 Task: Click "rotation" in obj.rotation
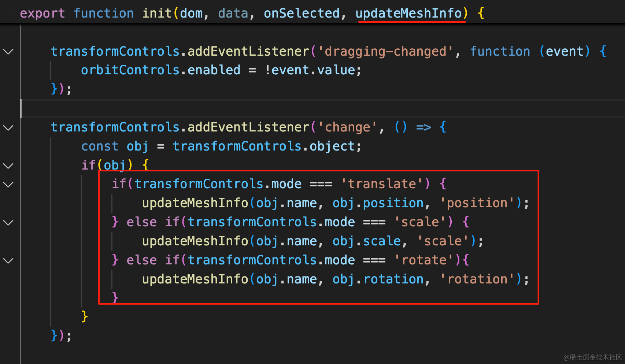pyautogui.click(x=393, y=279)
